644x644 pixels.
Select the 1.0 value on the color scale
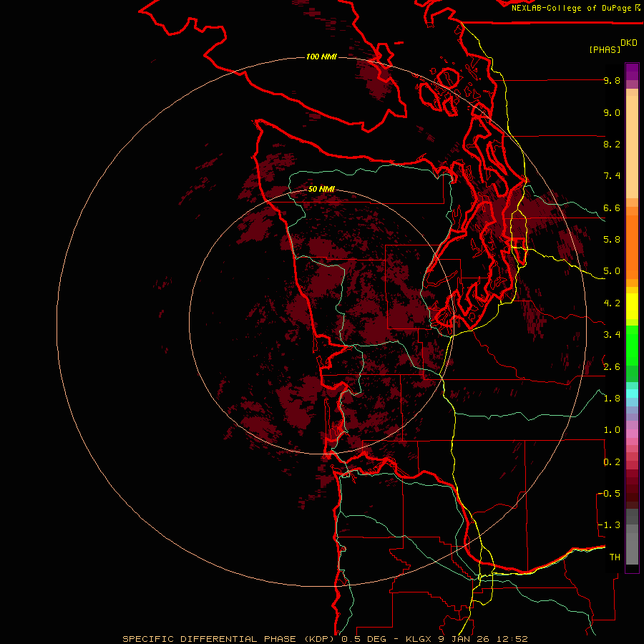(612, 430)
